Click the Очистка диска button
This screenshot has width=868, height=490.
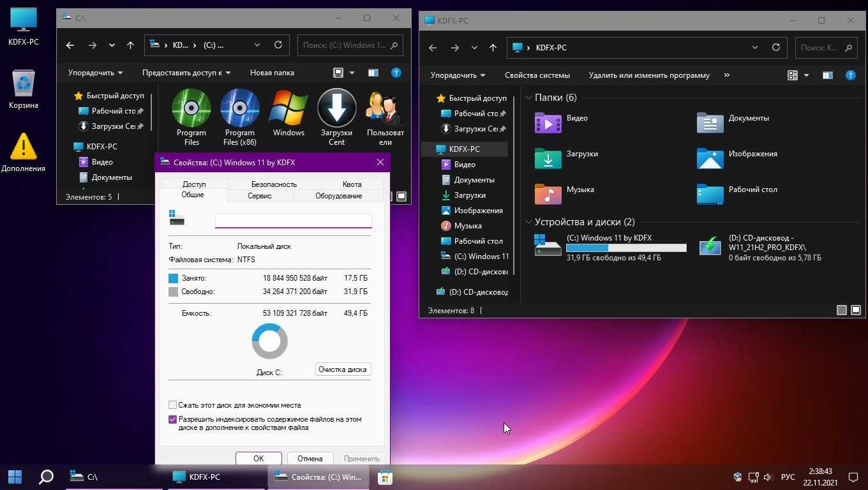[343, 369]
